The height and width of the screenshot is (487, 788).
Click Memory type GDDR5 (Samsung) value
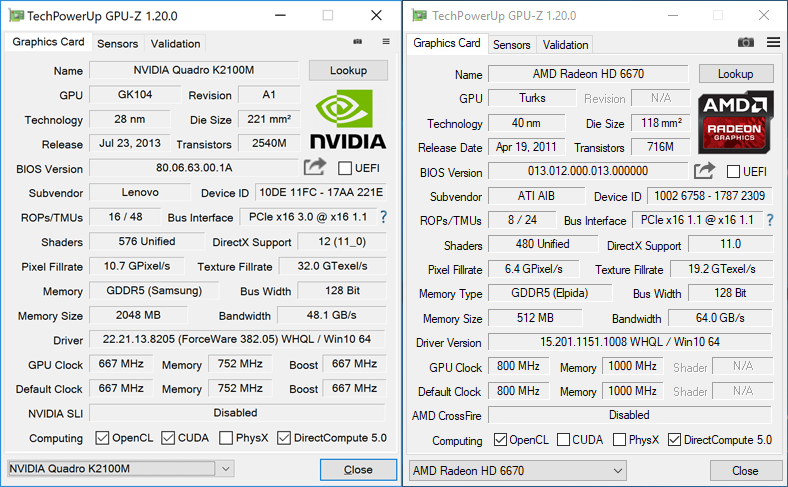154,290
